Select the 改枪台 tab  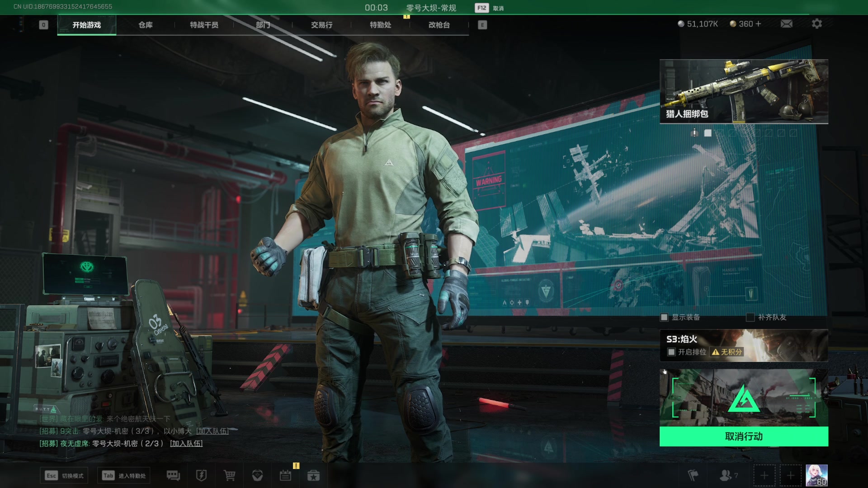coord(439,25)
